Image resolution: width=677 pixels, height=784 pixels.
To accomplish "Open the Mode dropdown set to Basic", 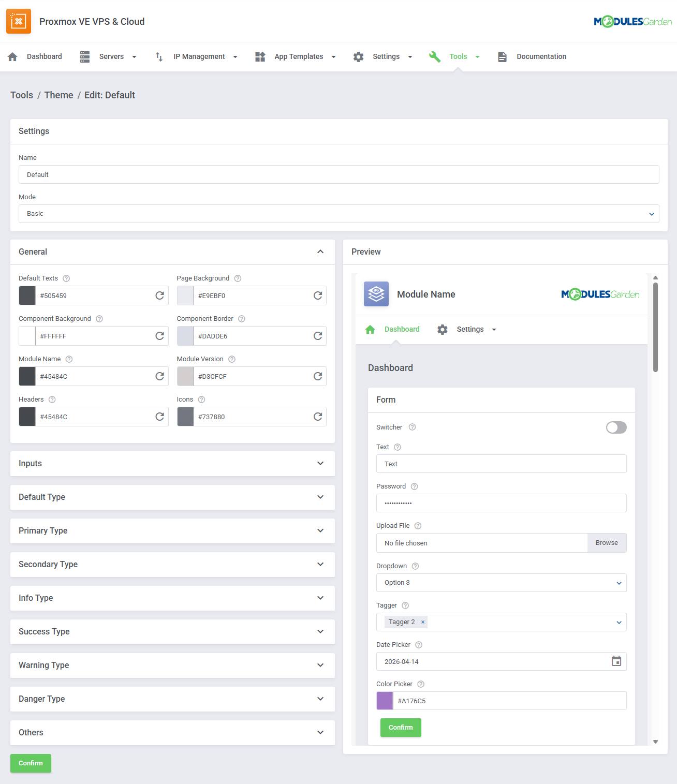I will point(338,214).
